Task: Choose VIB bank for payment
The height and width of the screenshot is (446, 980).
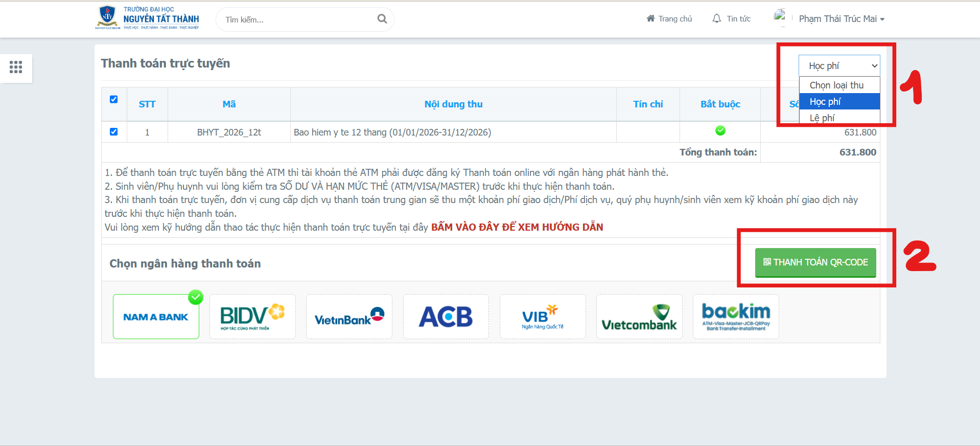Action: point(542,317)
